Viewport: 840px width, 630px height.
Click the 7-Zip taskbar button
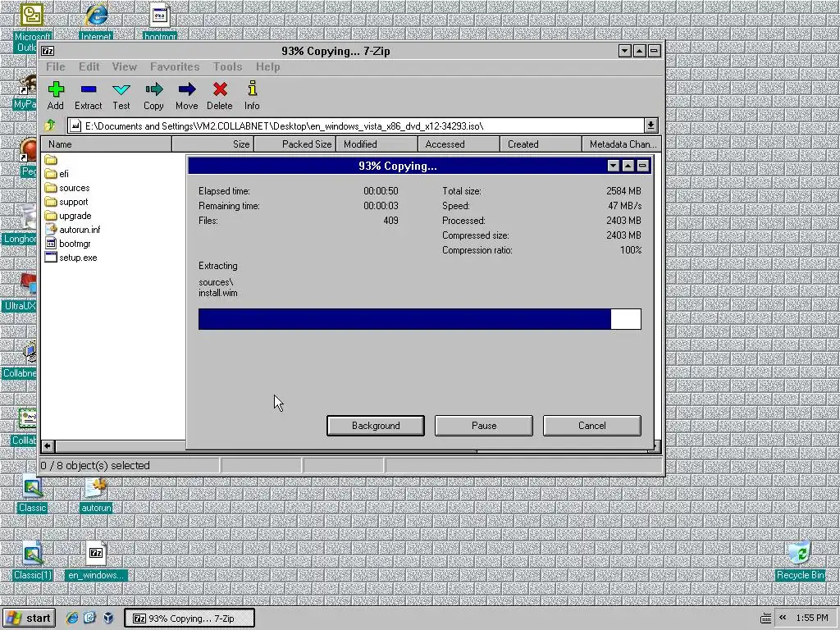point(189,618)
